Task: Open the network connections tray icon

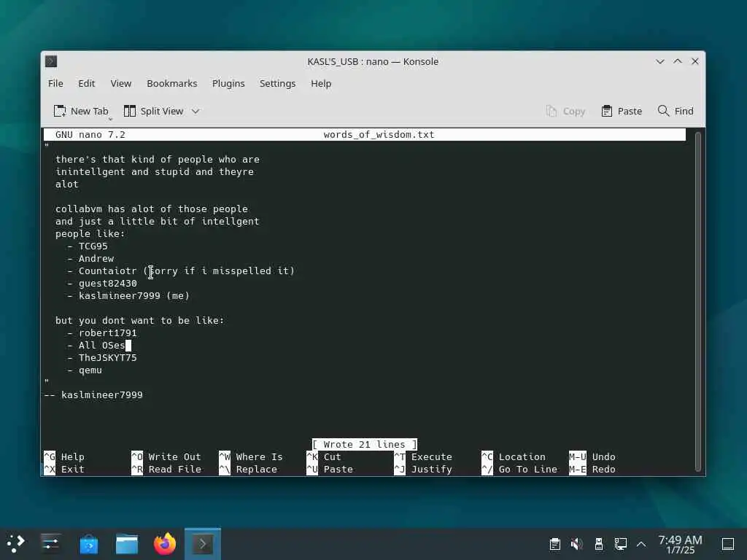Action: click(x=620, y=544)
